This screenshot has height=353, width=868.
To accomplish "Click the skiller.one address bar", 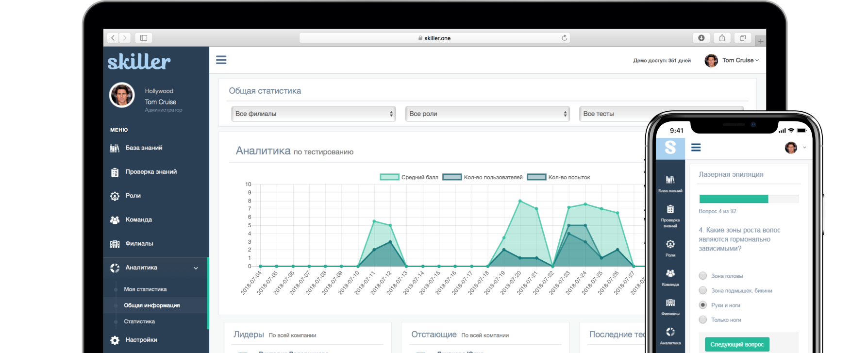I will point(434,38).
